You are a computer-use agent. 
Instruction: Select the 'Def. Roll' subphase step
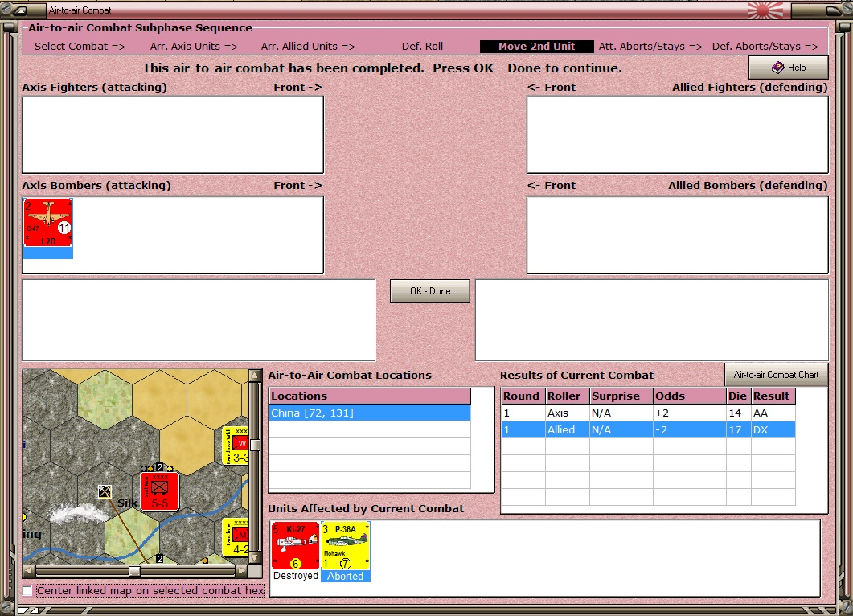(x=422, y=47)
